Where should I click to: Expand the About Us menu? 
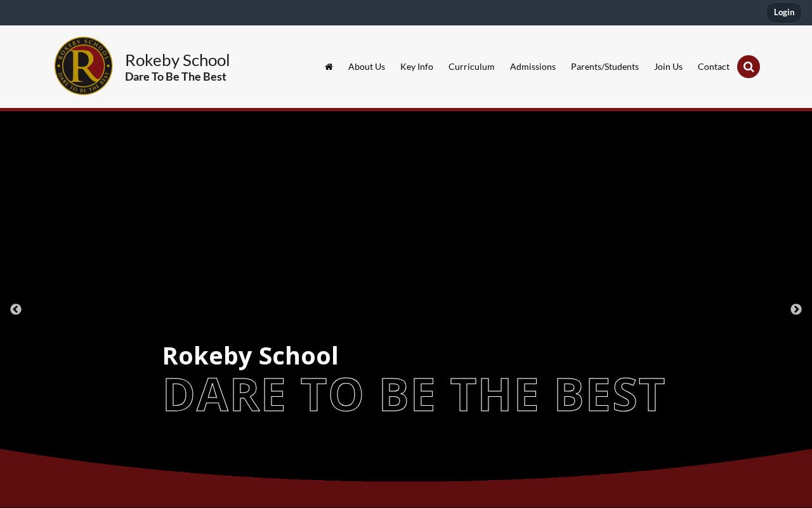(367, 67)
